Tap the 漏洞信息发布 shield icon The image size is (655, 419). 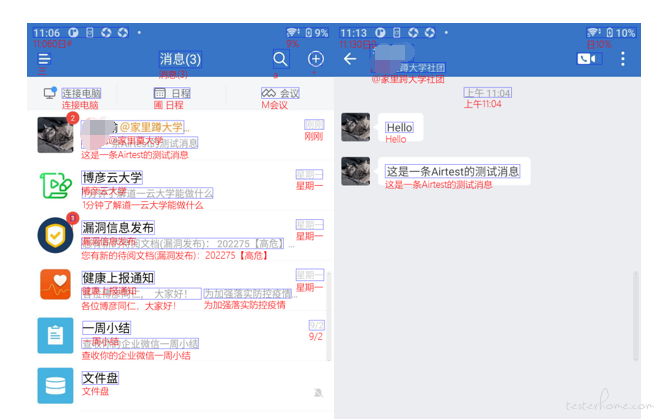pos(55,235)
